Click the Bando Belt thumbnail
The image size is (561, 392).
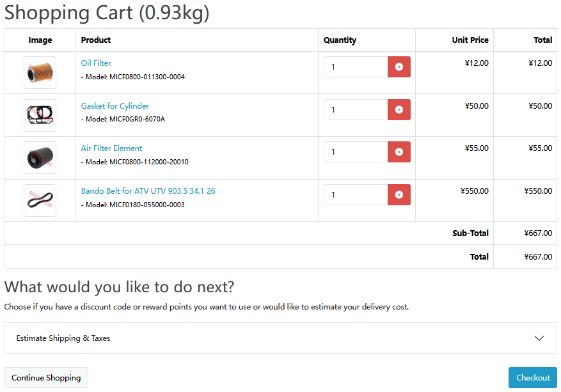pyautogui.click(x=40, y=200)
